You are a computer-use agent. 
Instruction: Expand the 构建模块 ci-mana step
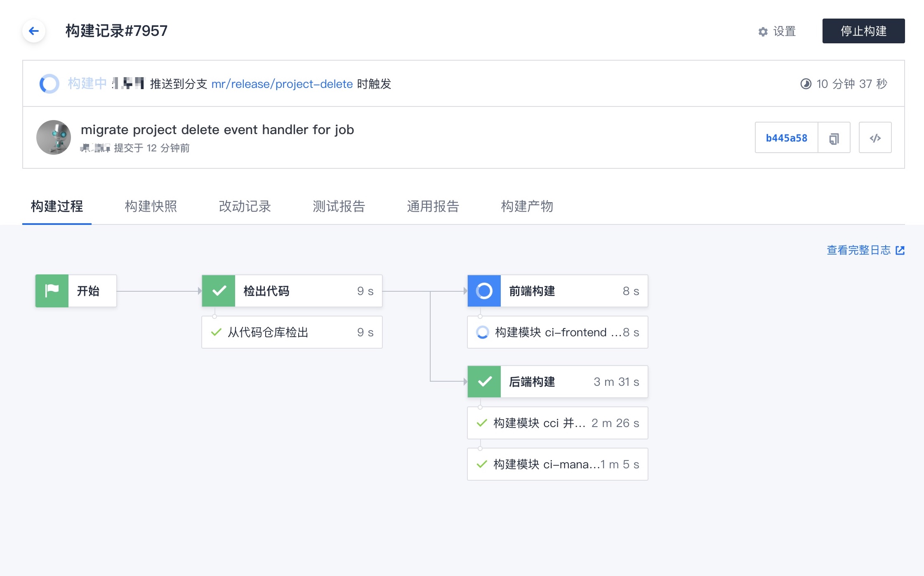click(557, 464)
